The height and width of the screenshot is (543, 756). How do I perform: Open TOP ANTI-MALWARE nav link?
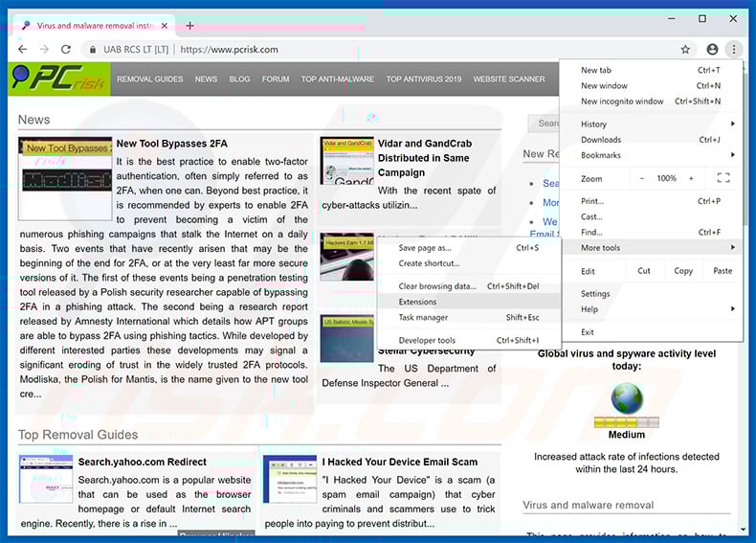click(338, 79)
